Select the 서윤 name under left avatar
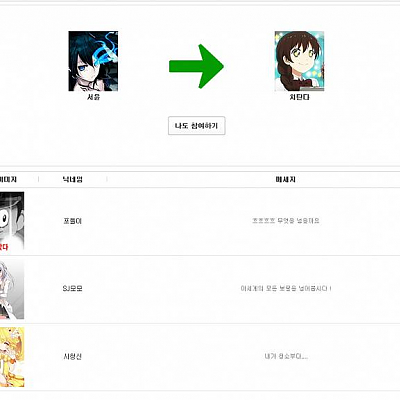Image resolution: width=400 pixels, height=400 pixels. point(93,97)
